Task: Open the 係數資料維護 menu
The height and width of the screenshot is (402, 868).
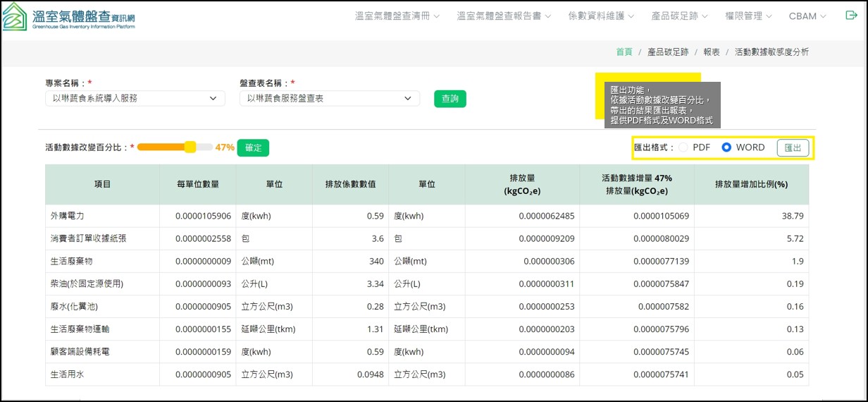Action: point(601,16)
